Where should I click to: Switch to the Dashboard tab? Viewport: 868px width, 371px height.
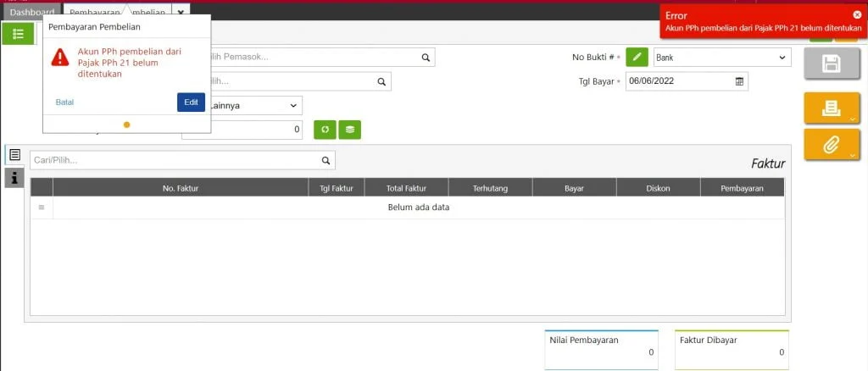(31, 13)
